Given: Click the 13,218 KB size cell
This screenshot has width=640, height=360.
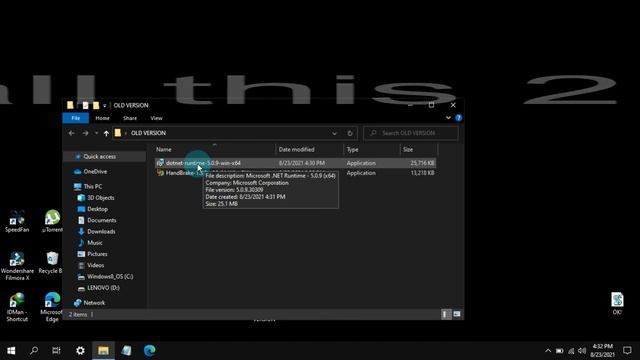Looking at the screenshot, I should click(422, 173).
